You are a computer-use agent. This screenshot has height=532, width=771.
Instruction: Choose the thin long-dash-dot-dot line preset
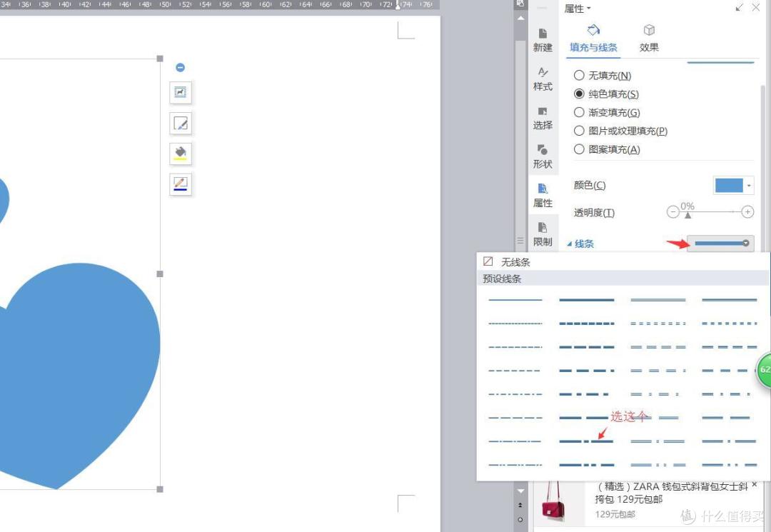tap(515, 465)
